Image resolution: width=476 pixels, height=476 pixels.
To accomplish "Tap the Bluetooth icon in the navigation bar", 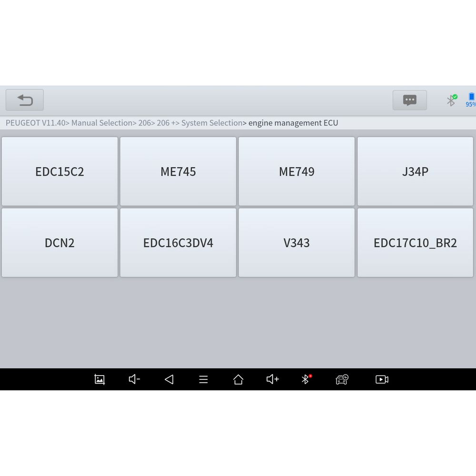I will [x=307, y=379].
